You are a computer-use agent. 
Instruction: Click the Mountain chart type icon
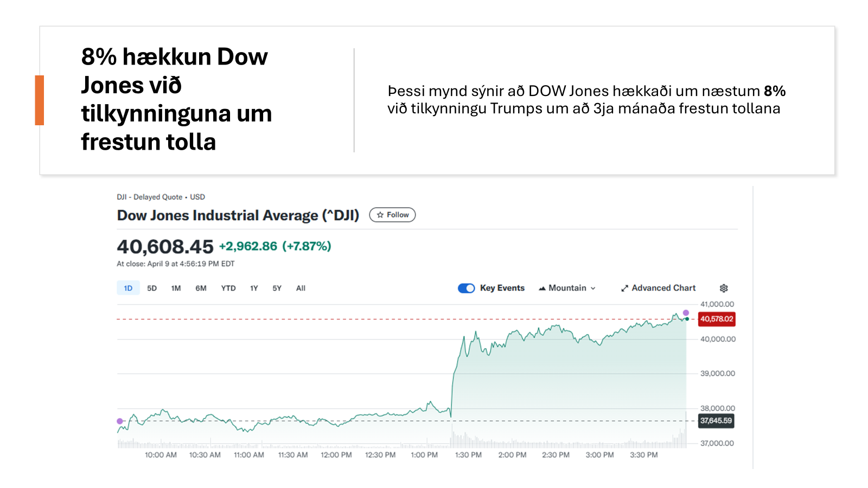click(x=542, y=288)
